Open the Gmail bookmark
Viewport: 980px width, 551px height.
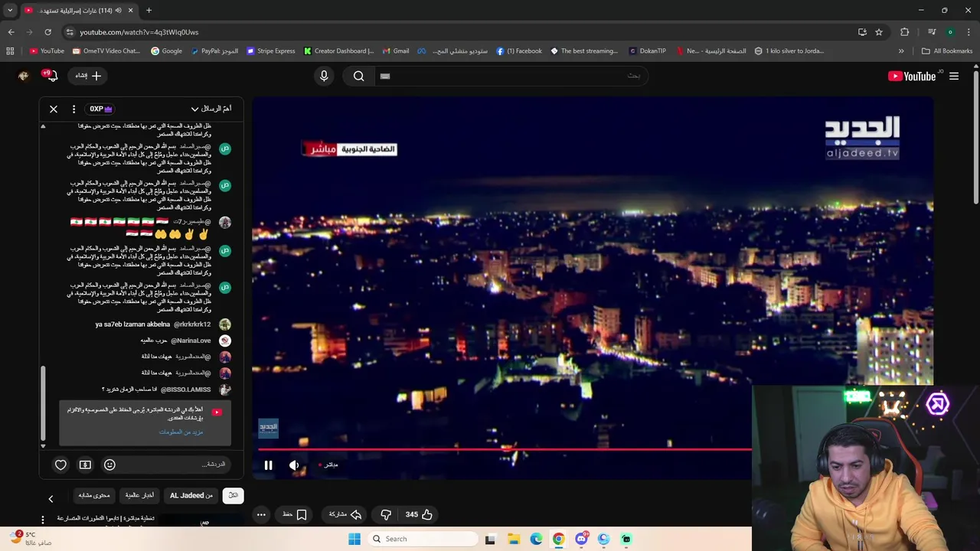point(395,51)
